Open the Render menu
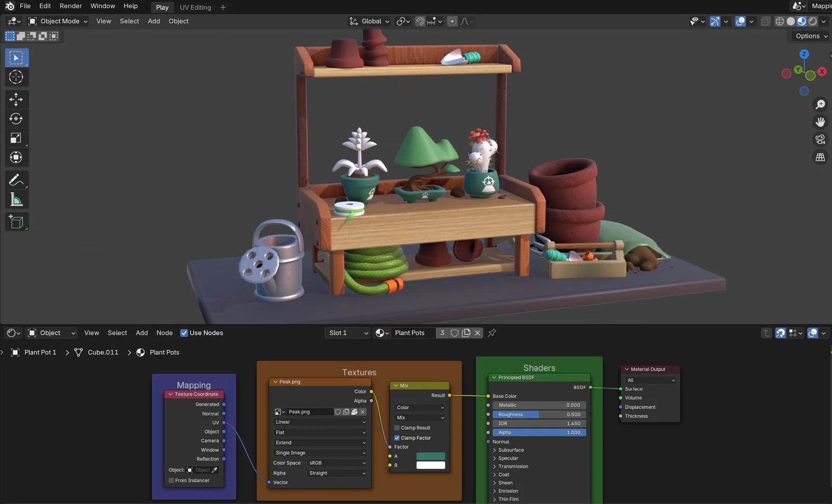This screenshot has width=832, height=504. [x=71, y=6]
